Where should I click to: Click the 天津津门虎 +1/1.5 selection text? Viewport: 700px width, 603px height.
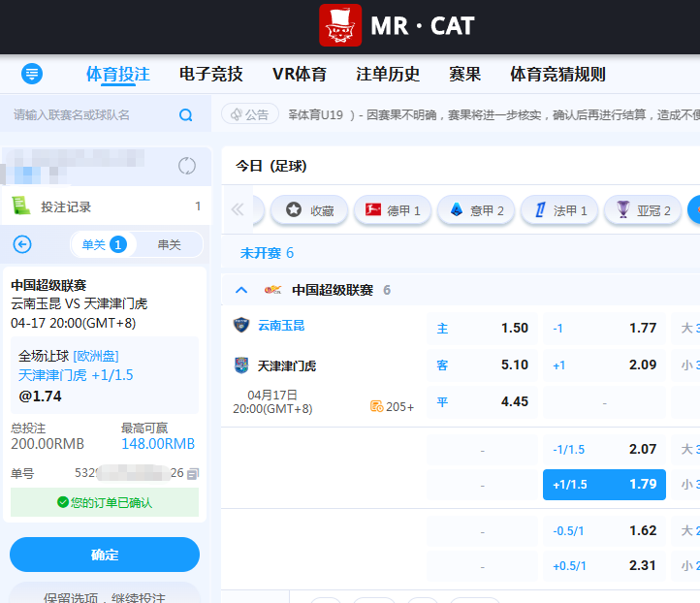[x=76, y=375]
